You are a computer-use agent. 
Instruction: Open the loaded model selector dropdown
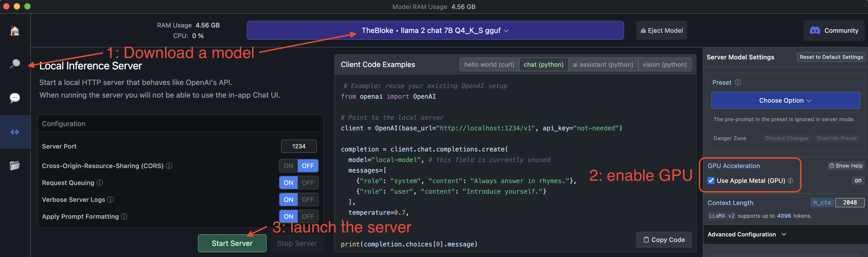[435, 30]
